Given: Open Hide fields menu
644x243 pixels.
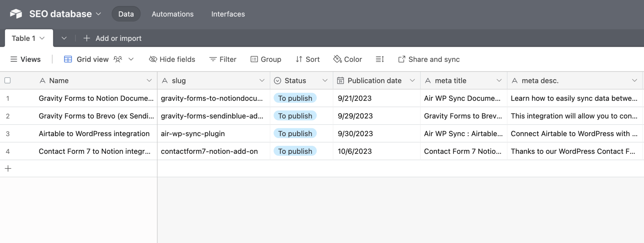Looking at the screenshot, I should [x=172, y=59].
